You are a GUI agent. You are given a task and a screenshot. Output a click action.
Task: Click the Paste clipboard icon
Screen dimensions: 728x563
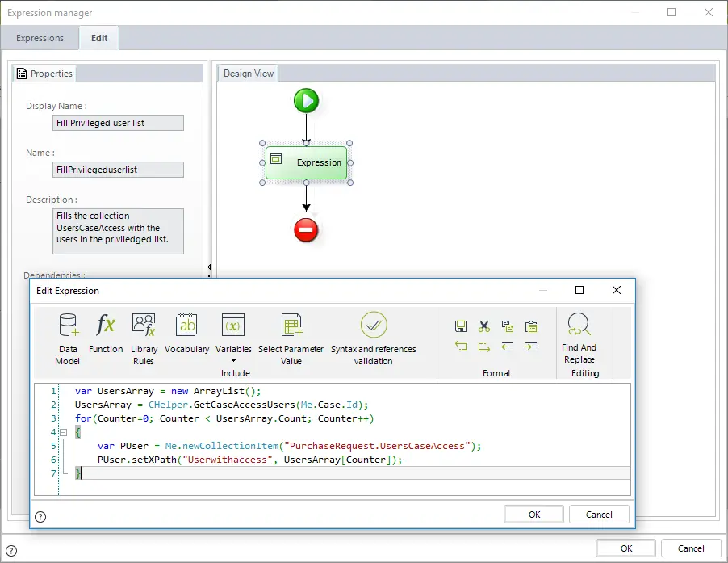point(531,326)
